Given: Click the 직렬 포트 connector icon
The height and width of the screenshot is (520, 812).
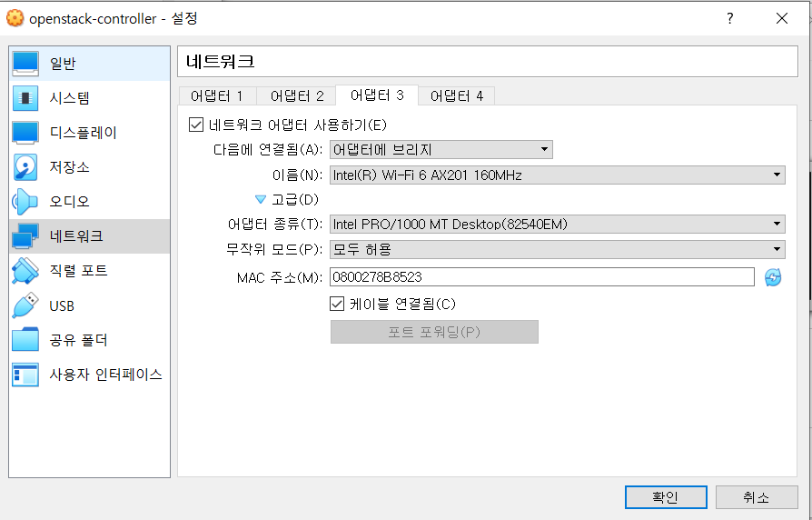Looking at the screenshot, I should (25, 271).
